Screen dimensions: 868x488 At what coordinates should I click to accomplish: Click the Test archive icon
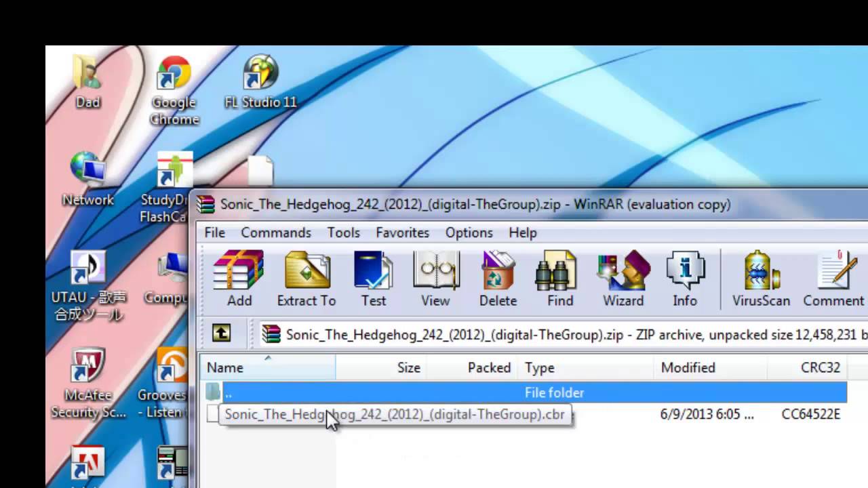click(x=373, y=279)
